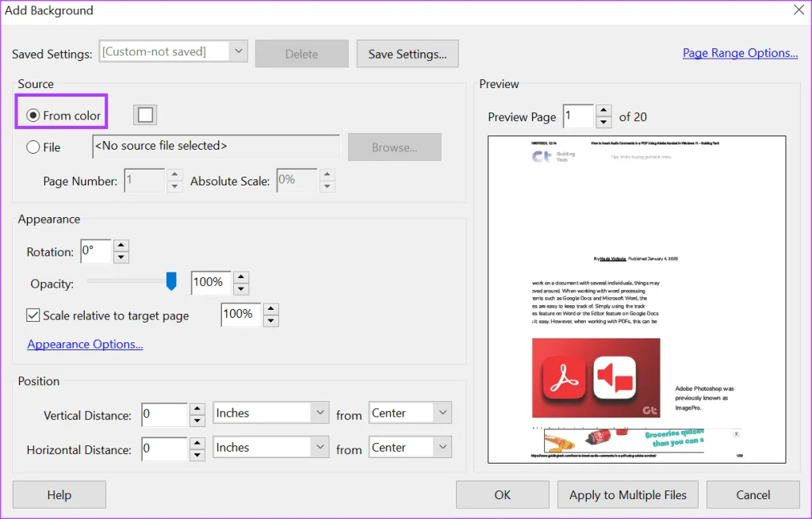Open the Page Range Options link

(x=740, y=53)
